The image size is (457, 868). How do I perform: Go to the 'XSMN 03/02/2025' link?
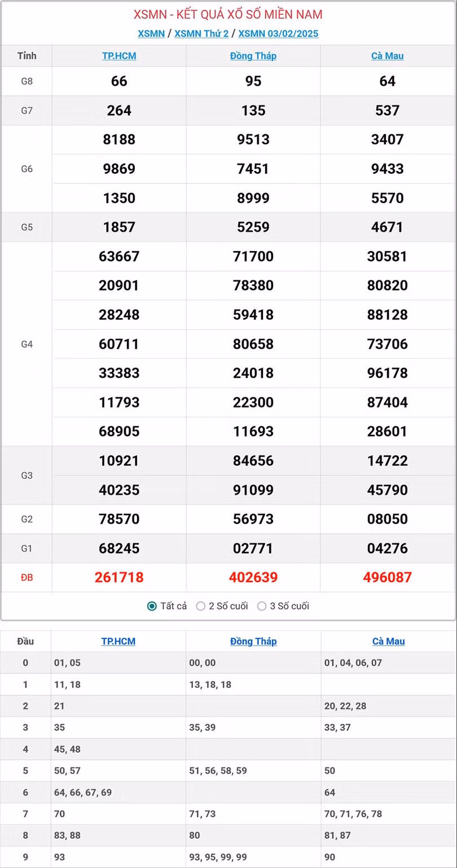278,33
